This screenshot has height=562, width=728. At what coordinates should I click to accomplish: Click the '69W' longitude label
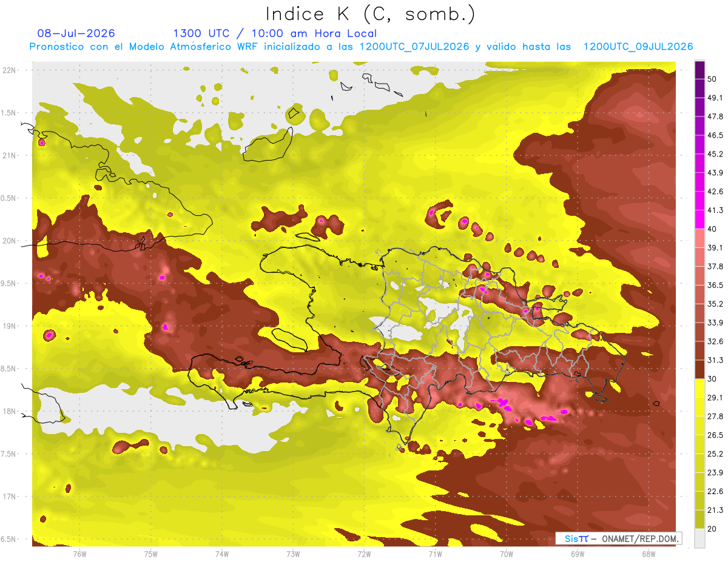(578, 554)
